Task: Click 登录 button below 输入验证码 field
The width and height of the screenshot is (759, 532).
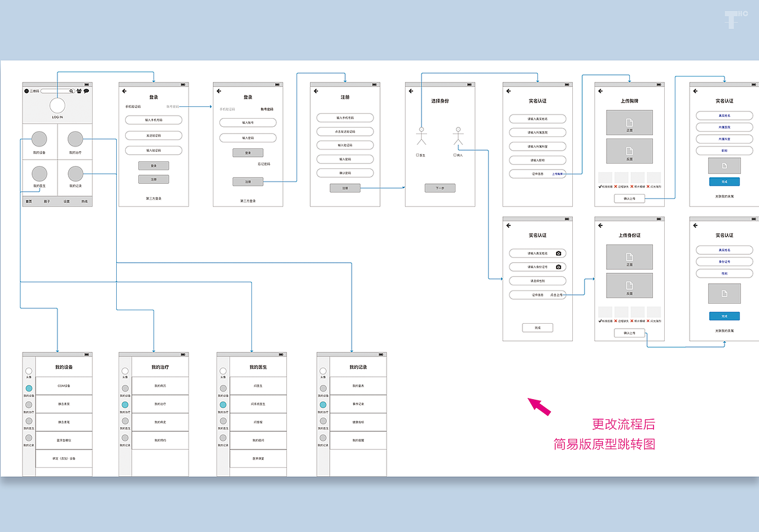Action: pos(154,165)
